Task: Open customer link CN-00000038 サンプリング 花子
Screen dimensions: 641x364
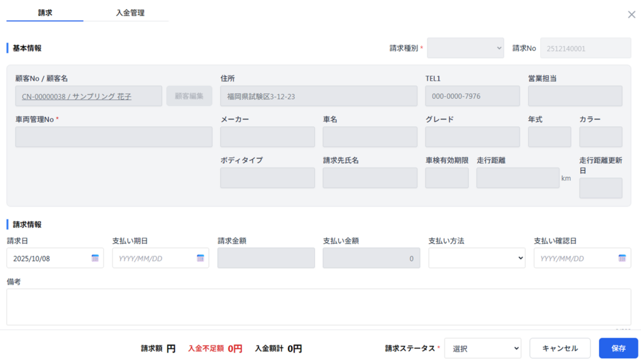Action: click(x=76, y=97)
